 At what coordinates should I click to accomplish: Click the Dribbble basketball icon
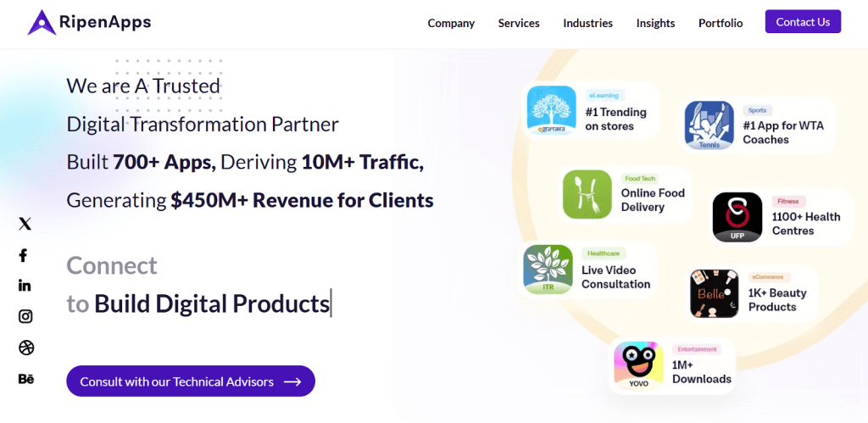(x=25, y=348)
